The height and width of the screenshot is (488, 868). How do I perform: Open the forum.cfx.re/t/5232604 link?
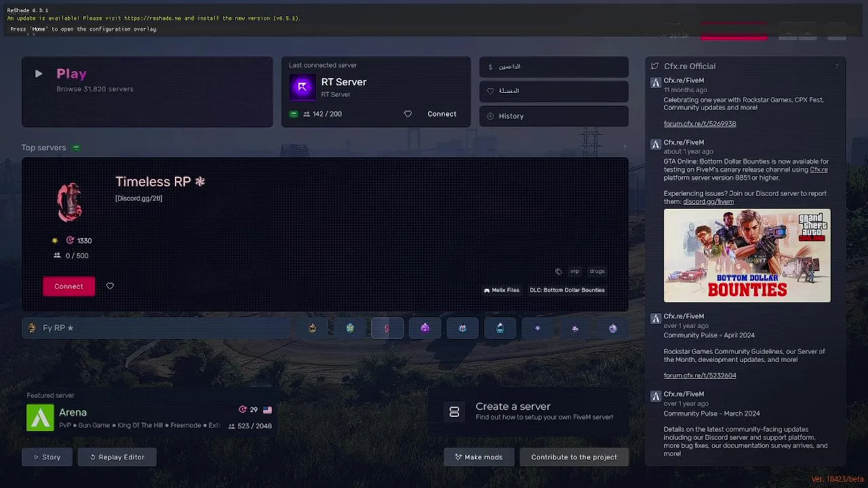point(700,375)
